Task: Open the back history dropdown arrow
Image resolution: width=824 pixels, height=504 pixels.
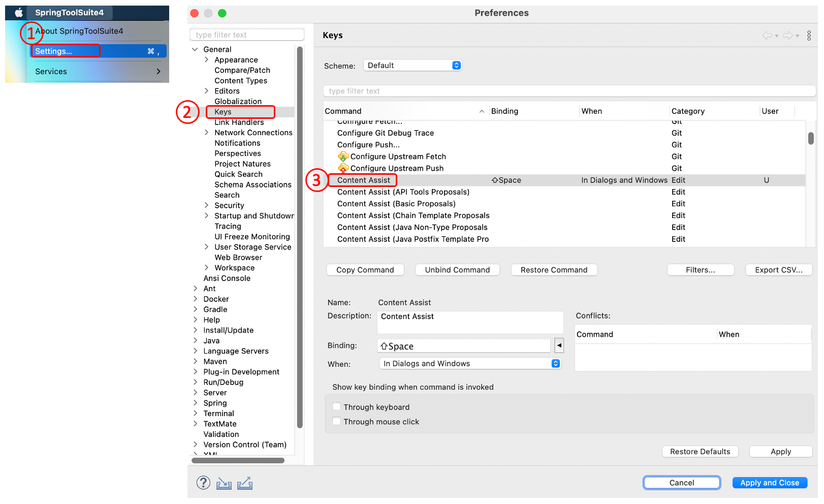Action: 776,36
